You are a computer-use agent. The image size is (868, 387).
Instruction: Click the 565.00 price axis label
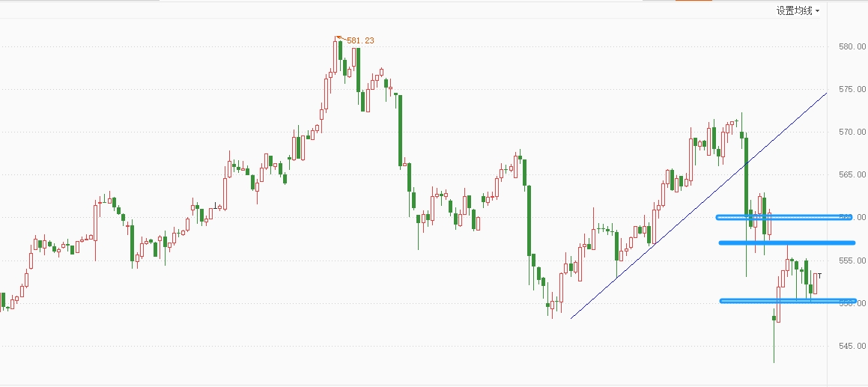tap(852, 174)
